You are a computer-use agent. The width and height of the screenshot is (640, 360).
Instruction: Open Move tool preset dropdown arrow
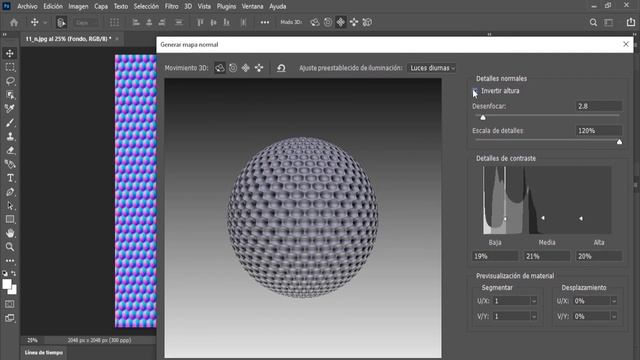[x=45, y=23]
